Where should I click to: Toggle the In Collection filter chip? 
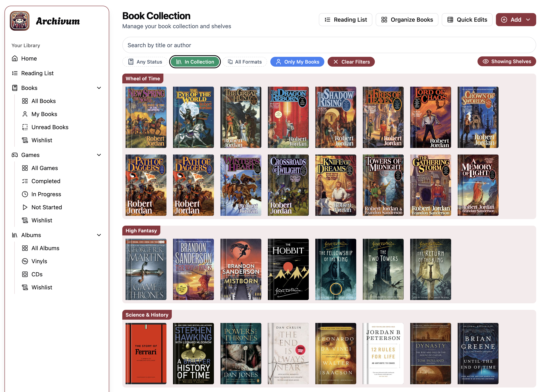195,62
